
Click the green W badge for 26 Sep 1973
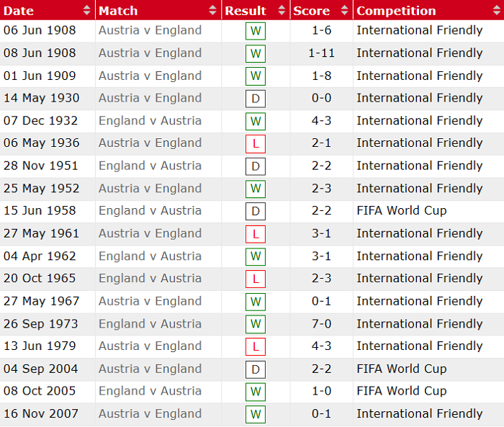pyautogui.click(x=256, y=324)
